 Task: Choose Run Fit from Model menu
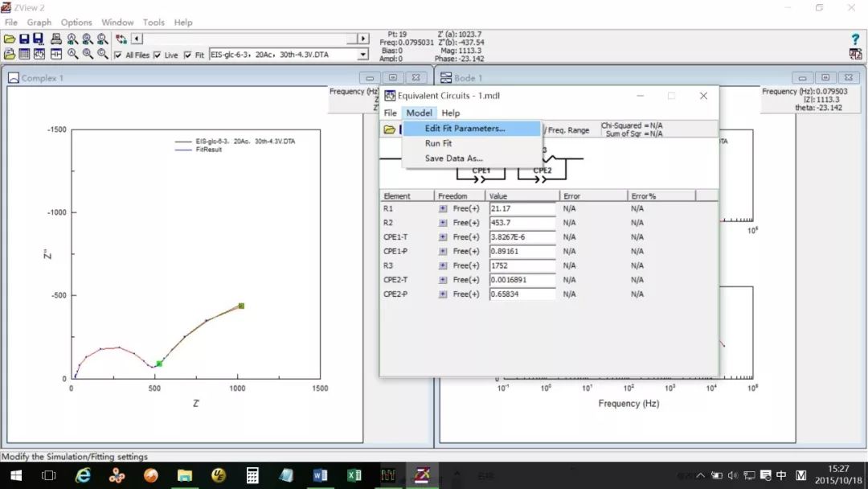click(472, 143)
